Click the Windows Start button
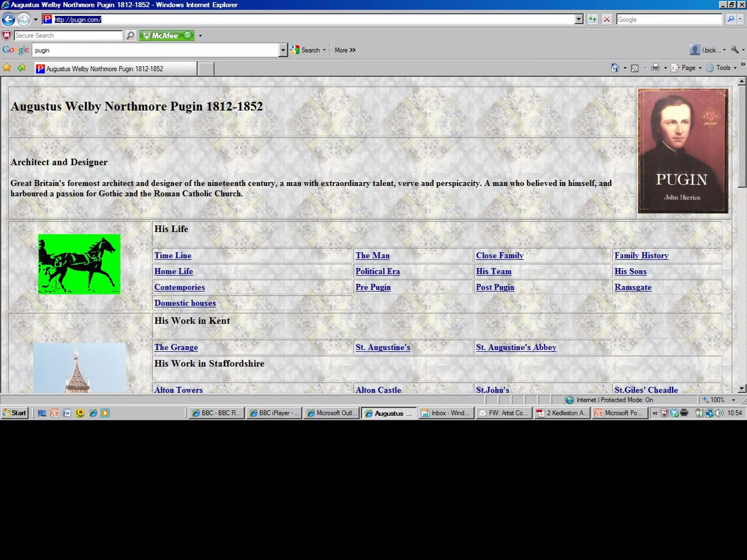Image resolution: width=747 pixels, height=560 pixels. 15,413
